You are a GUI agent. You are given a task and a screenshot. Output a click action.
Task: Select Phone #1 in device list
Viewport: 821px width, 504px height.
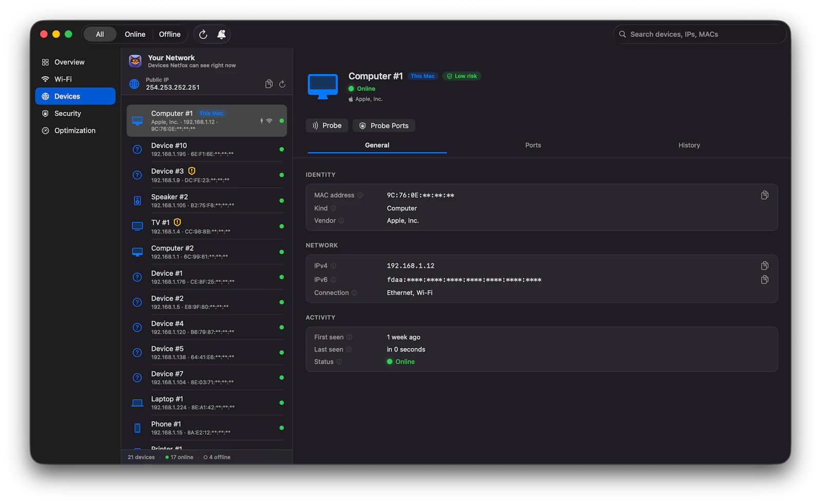pyautogui.click(x=207, y=428)
